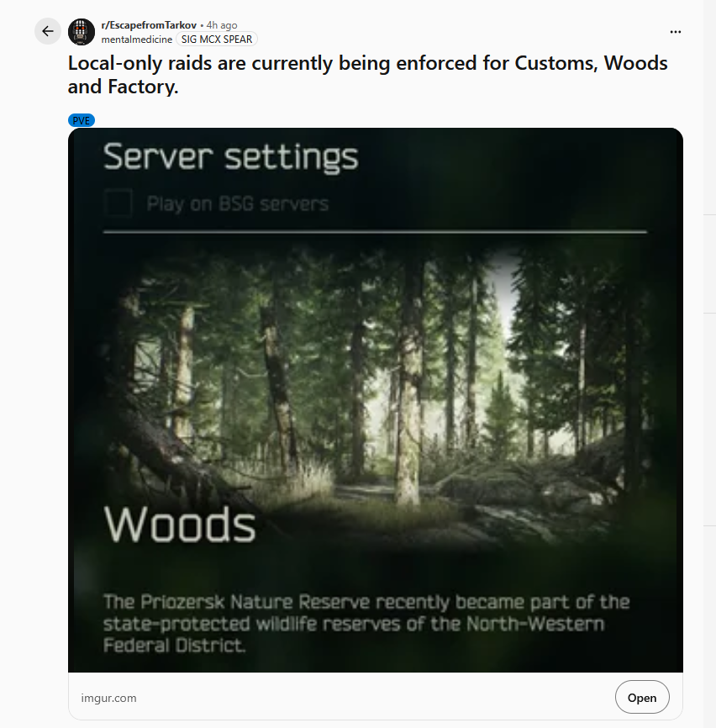716x728 pixels.
Task: Click the SIG MCX SPEAR user flair
Action: (x=217, y=40)
